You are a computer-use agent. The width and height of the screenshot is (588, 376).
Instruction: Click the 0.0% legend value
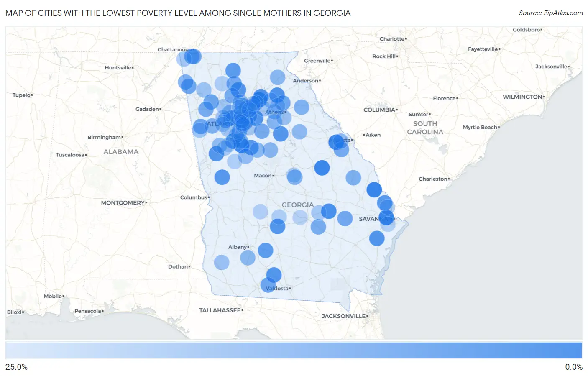coord(574,367)
